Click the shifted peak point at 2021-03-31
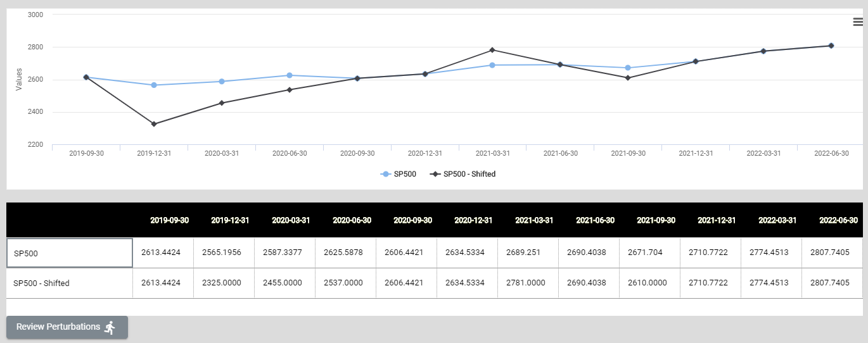 [x=492, y=50]
